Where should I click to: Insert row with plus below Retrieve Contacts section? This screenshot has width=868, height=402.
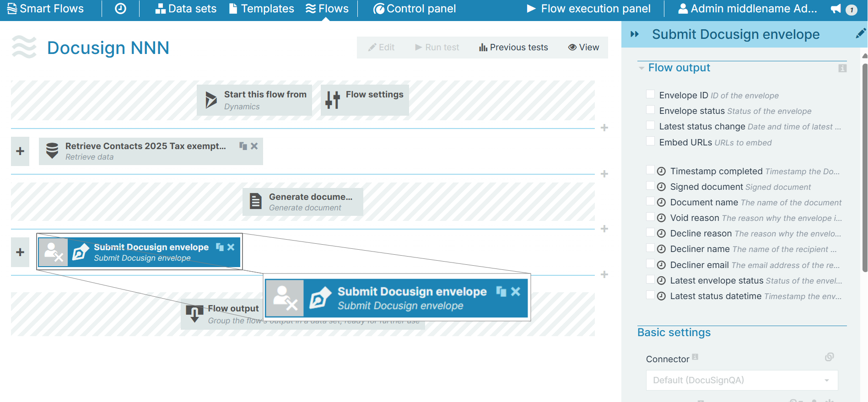point(604,174)
